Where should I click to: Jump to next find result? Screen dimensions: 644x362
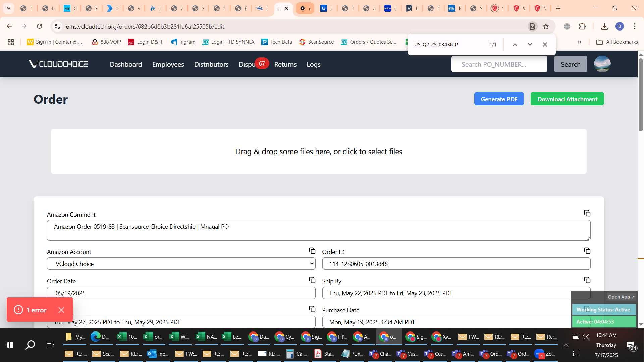[530, 44]
